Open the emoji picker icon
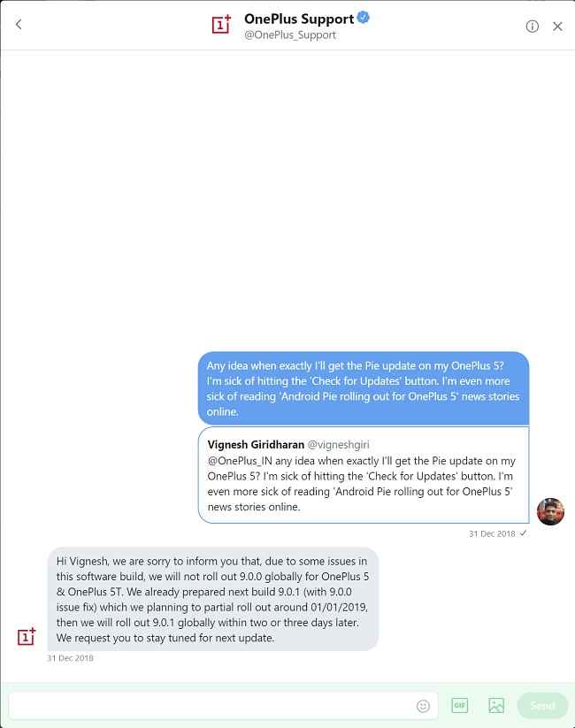Viewport: 575px width, 728px height. pyautogui.click(x=423, y=706)
